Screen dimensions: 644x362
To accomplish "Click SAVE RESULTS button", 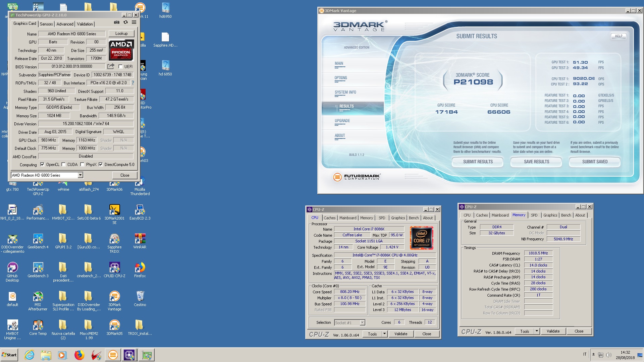I will click(536, 162).
